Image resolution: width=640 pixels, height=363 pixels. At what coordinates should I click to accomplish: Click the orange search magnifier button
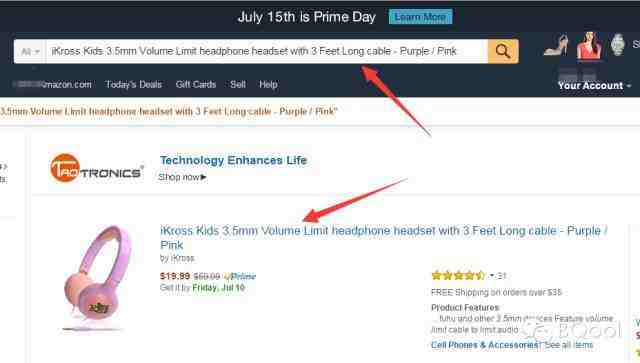pyautogui.click(x=503, y=51)
